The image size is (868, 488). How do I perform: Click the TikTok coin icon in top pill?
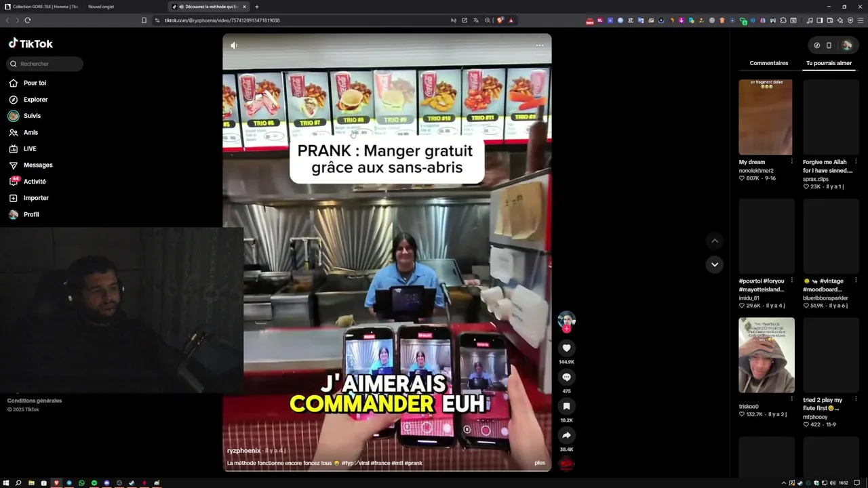click(x=817, y=45)
